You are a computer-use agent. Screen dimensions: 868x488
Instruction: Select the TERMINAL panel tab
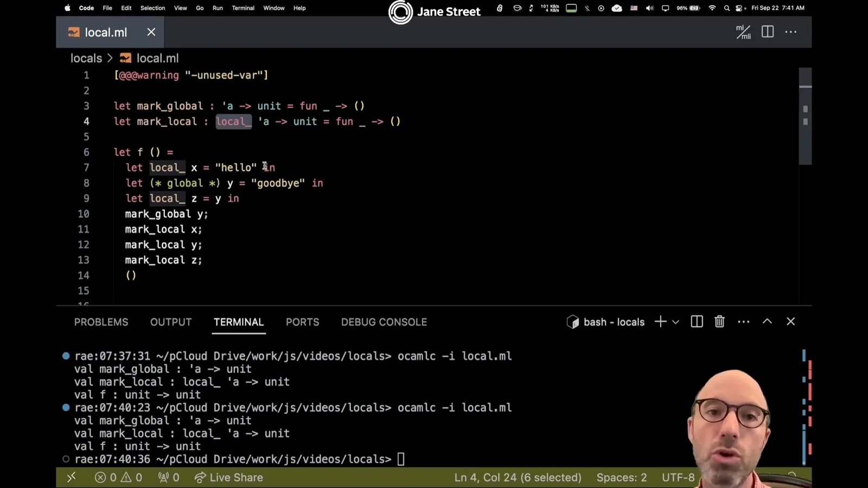click(239, 322)
